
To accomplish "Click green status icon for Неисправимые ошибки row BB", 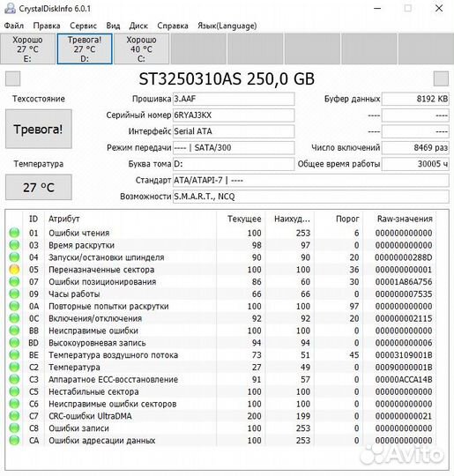I will coord(14,331).
